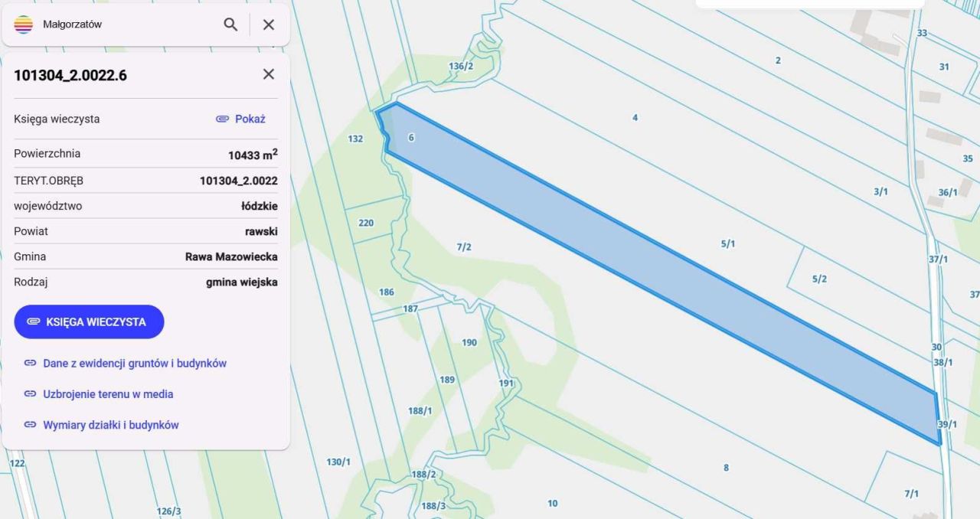The height and width of the screenshot is (519, 980).
Task: Click link icon beside Dane z ewidencji gruntów
Action: click(30, 363)
